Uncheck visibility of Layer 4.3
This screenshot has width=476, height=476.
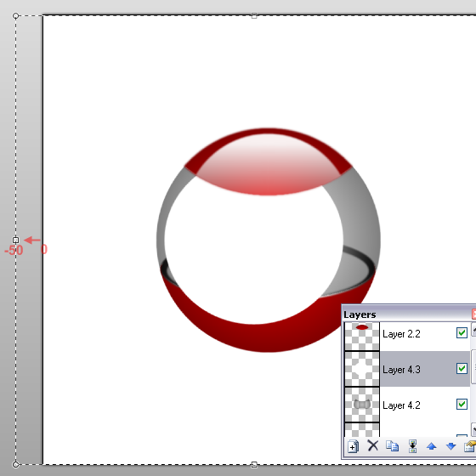click(x=462, y=369)
